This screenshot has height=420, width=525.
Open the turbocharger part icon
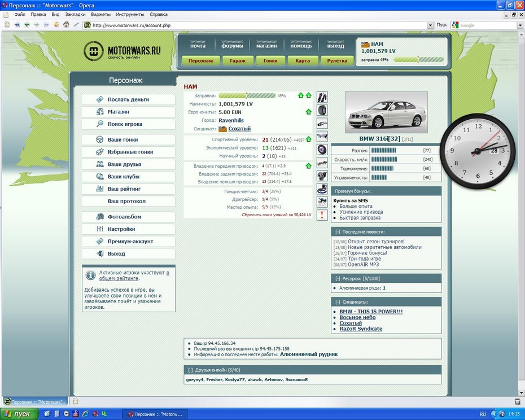pyautogui.click(x=322, y=176)
